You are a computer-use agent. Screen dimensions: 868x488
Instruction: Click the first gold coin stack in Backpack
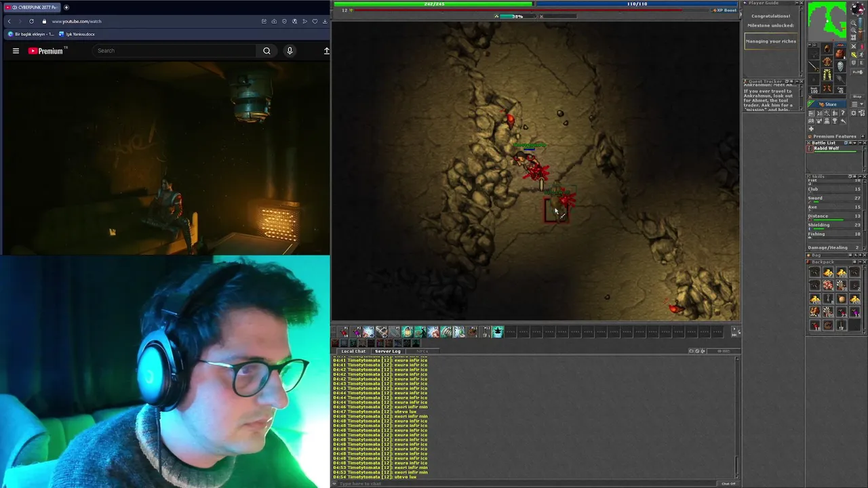828,271
